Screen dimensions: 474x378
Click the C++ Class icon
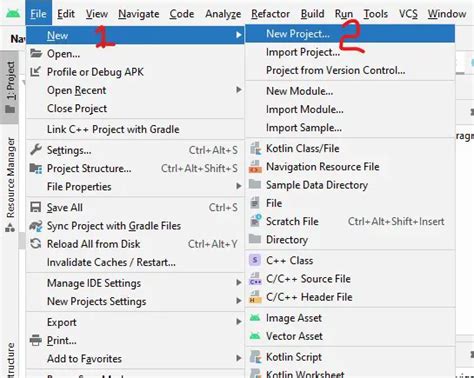(255, 260)
